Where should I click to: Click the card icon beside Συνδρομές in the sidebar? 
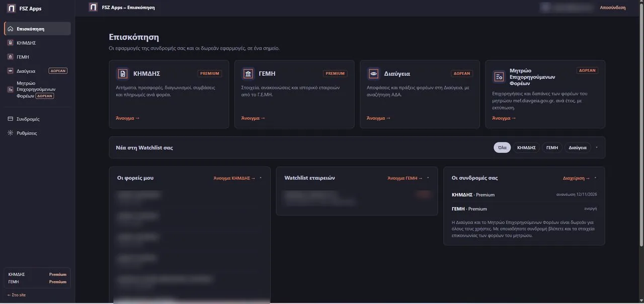(11, 119)
